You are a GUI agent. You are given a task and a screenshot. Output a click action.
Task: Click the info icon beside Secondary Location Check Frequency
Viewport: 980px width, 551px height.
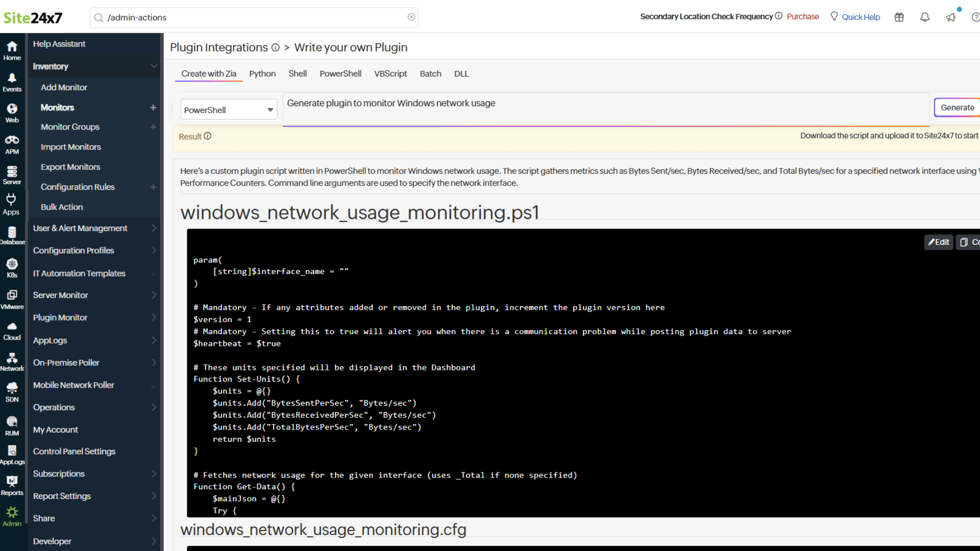click(x=778, y=16)
